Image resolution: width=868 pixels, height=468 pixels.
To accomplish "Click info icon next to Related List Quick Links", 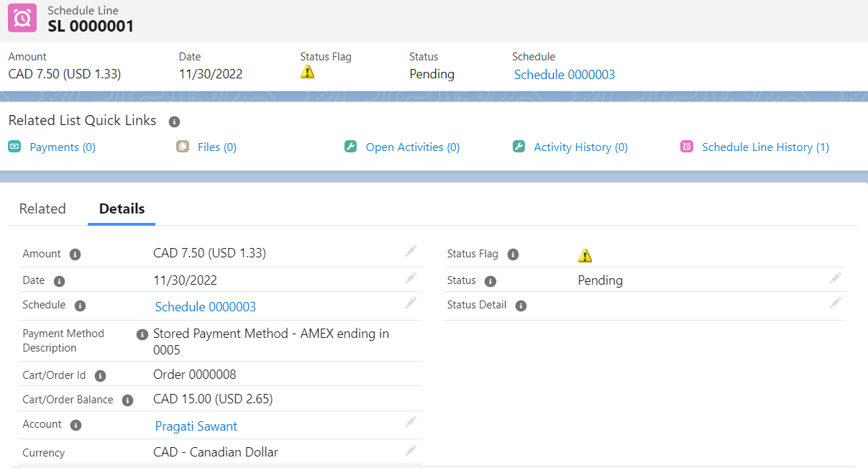I will coord(174,121).
